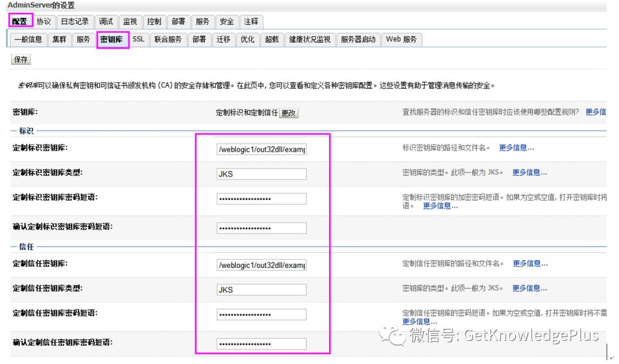Image resolution: width=619 pixels, height=364 pixels.
Task: Select the 调试 tab
Action: coord(105,21)
